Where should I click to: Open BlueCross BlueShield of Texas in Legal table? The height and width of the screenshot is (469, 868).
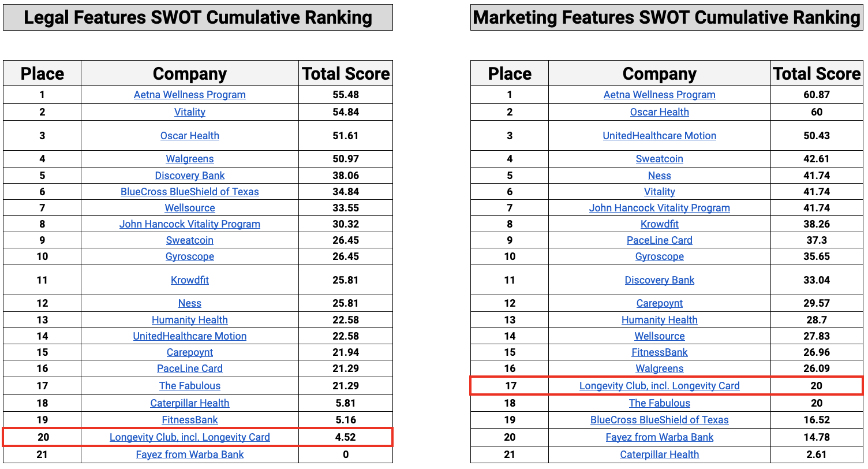click(x=189, y=192)
